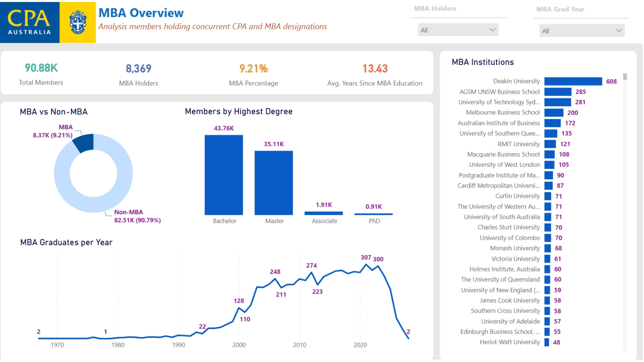Image resolution: width=644 pixels, height=362 pixels.
Task: Click the 608 value beside Deakin
Action: click(611, 81)
